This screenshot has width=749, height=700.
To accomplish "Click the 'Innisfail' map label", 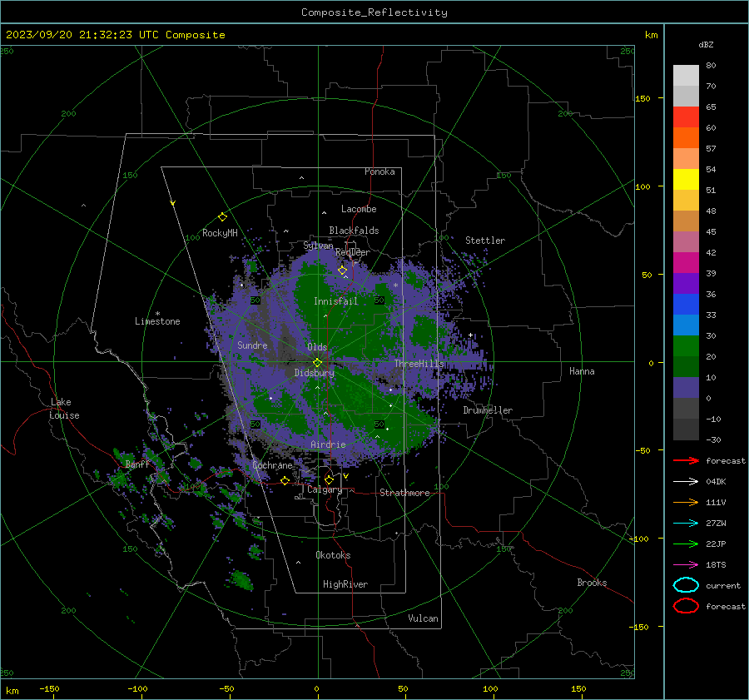I will pyautogui.click(x=335, y=301).
